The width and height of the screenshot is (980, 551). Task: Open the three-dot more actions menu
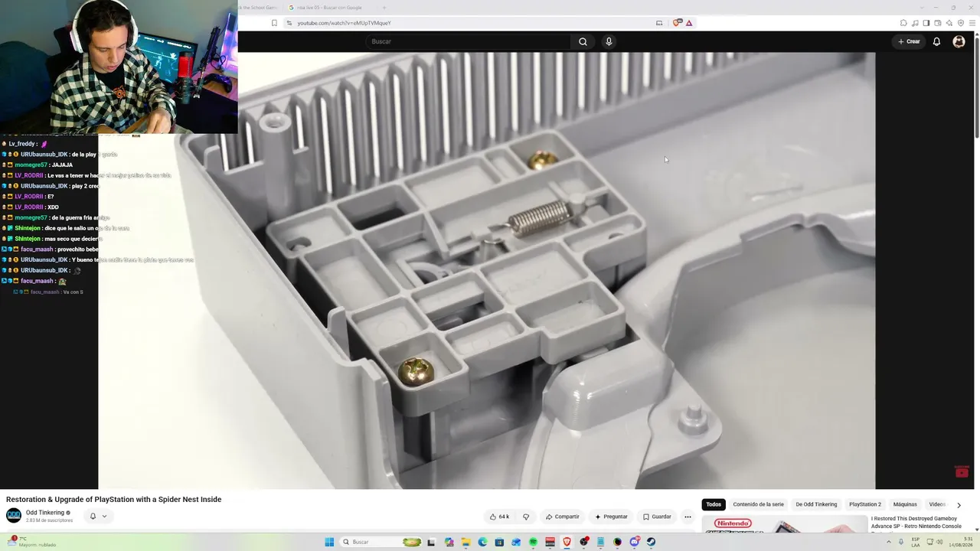pos(688,517)
